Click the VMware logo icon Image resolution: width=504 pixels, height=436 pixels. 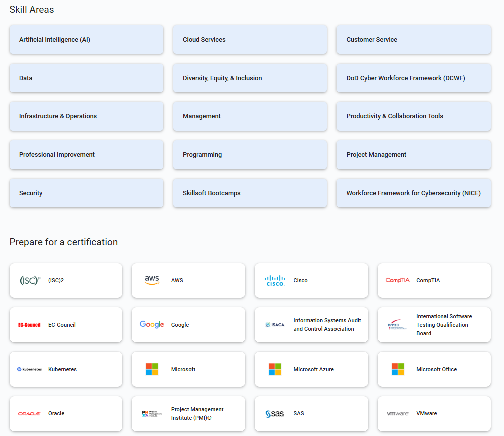tap(398, 414)
